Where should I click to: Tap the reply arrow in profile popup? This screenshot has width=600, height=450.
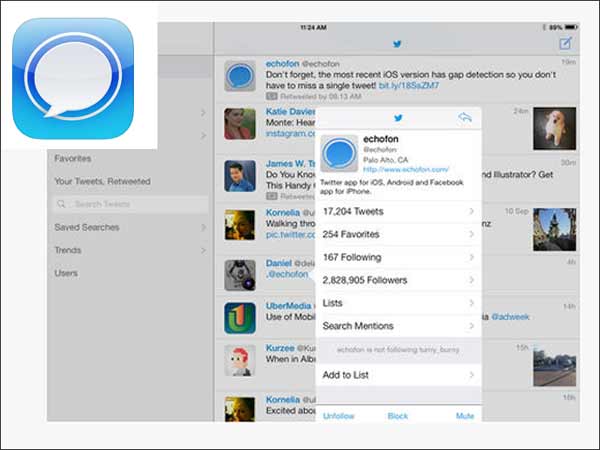click(x=465, y=117)
